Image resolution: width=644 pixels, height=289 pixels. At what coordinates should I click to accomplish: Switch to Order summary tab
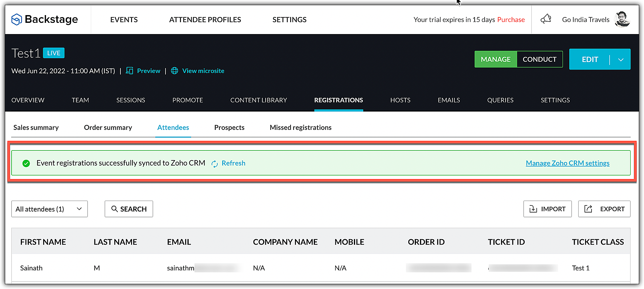(x=108, y=128)
